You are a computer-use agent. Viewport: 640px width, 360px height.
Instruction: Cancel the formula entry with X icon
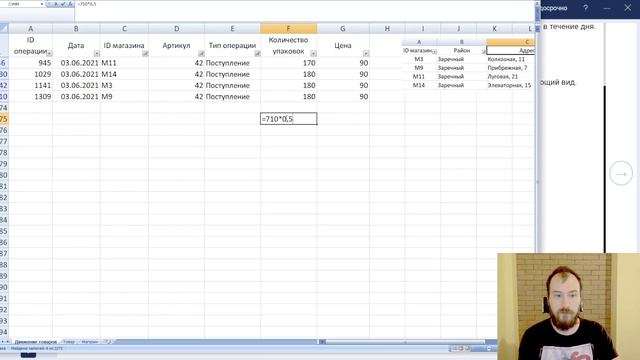click(56, 4)
